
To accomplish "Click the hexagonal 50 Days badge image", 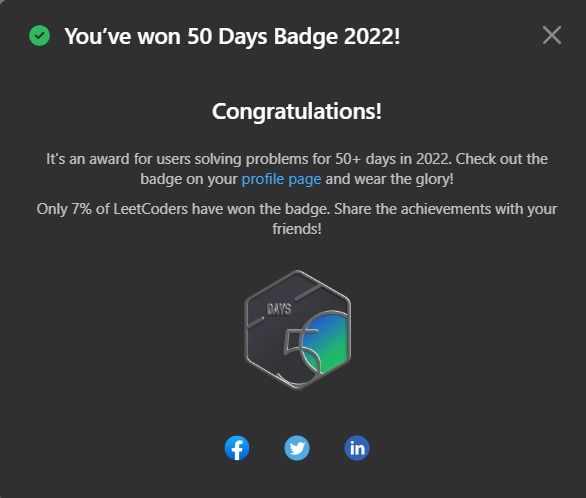I will [297, 330].
